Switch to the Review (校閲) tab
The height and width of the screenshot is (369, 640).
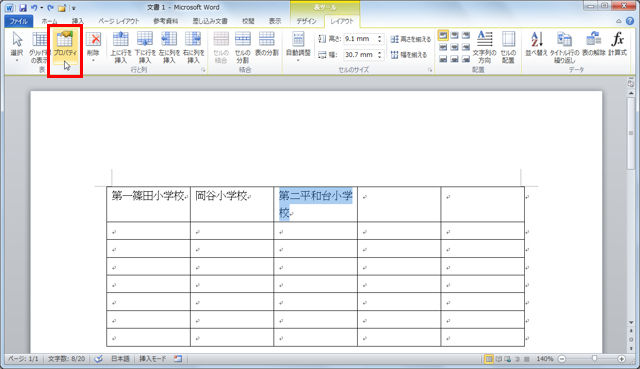[248, 21]
